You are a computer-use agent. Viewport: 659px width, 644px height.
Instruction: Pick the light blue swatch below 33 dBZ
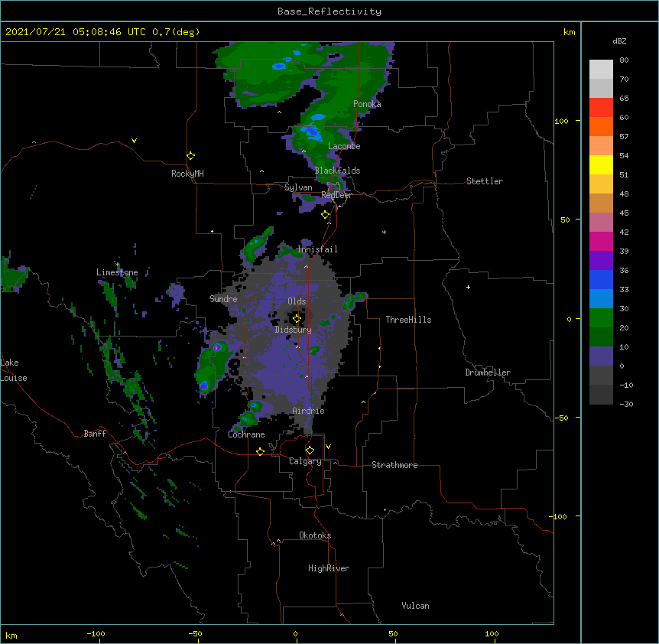(601, 299)
